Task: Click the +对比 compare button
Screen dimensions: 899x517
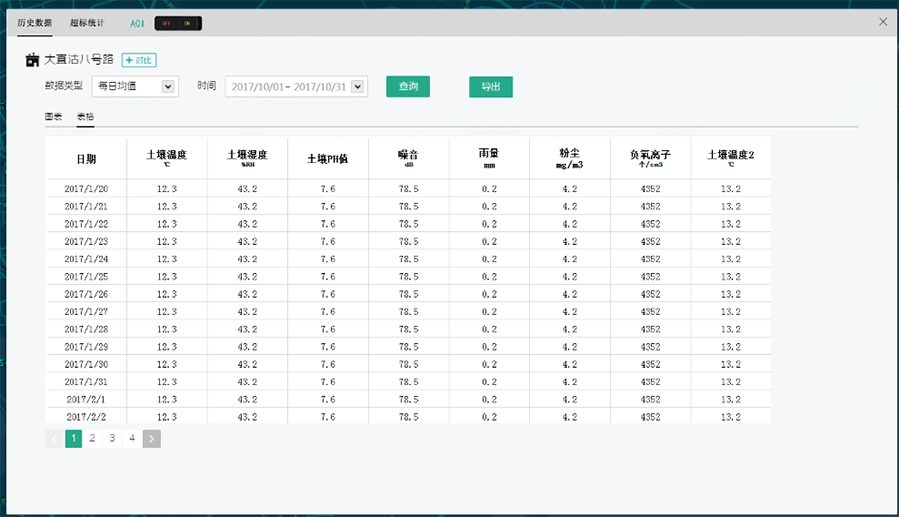Action: click(139, 61)
